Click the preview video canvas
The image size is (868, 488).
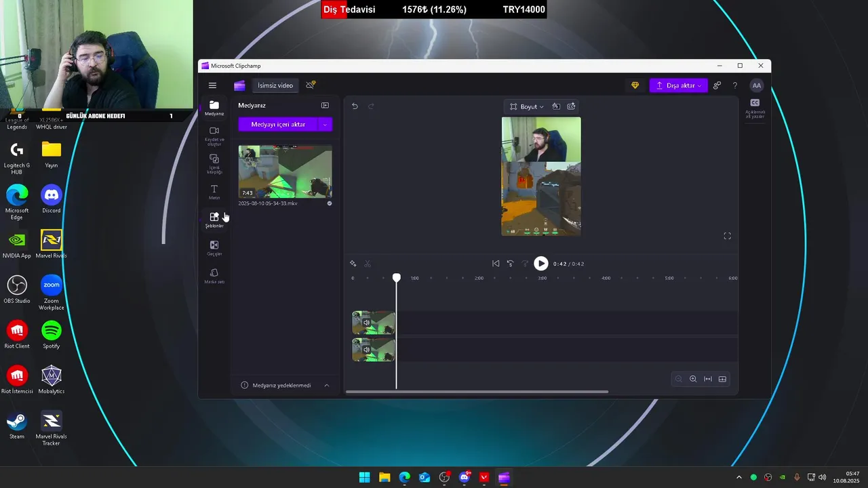tap(541, 176)
